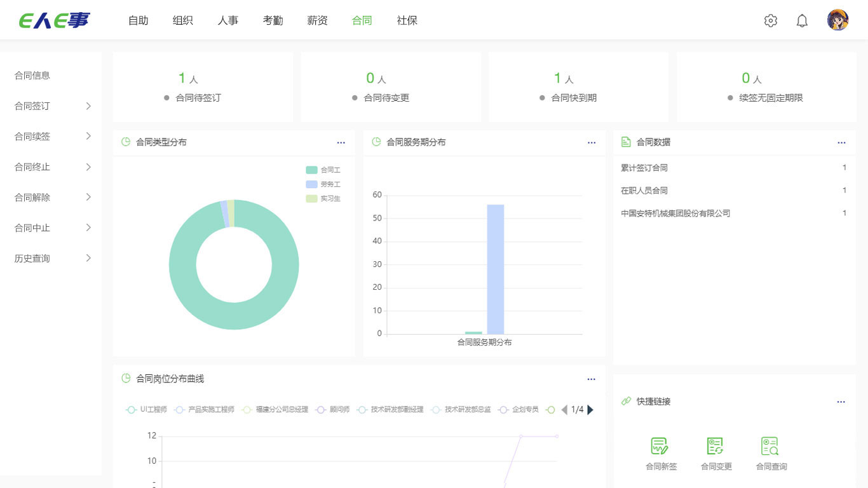Go to the previous legend page
The image size is (868, 488).
click(564, 410)
